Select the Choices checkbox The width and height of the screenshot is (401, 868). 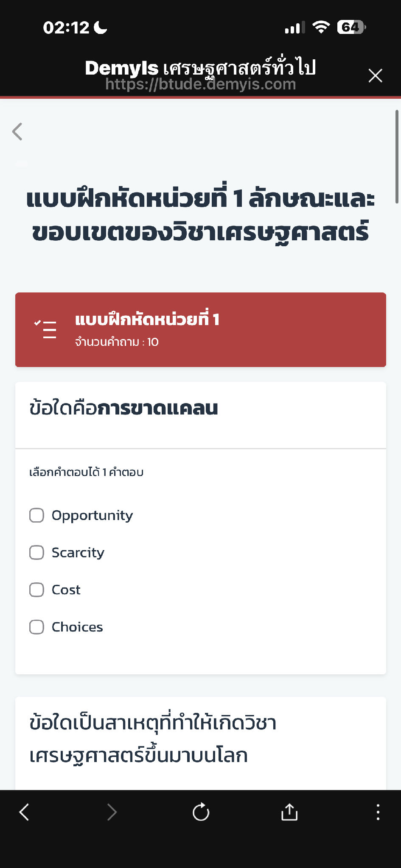36,627
